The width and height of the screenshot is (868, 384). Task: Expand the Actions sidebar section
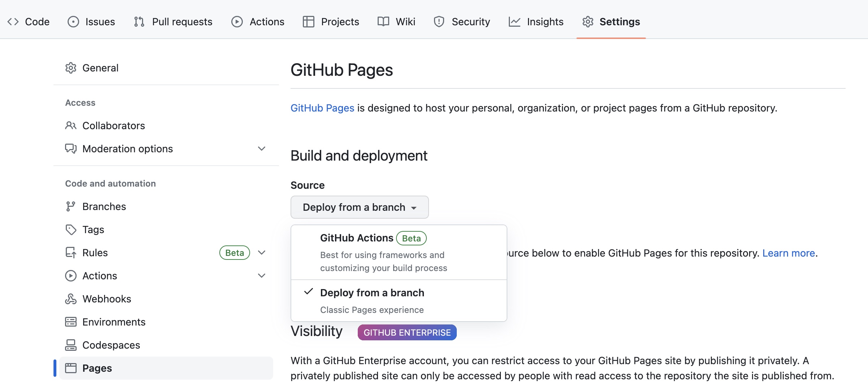tap(261, 275)
